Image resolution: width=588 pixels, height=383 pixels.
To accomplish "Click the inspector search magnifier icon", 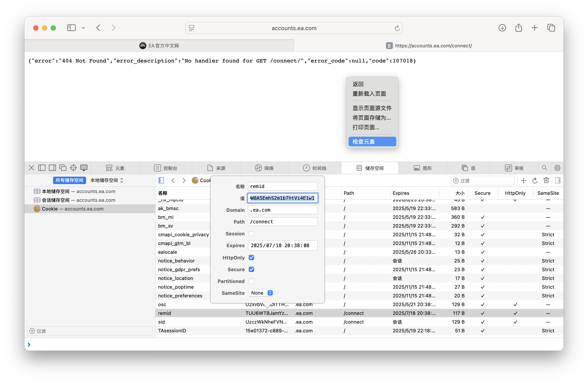I will (x=544, y=168).
